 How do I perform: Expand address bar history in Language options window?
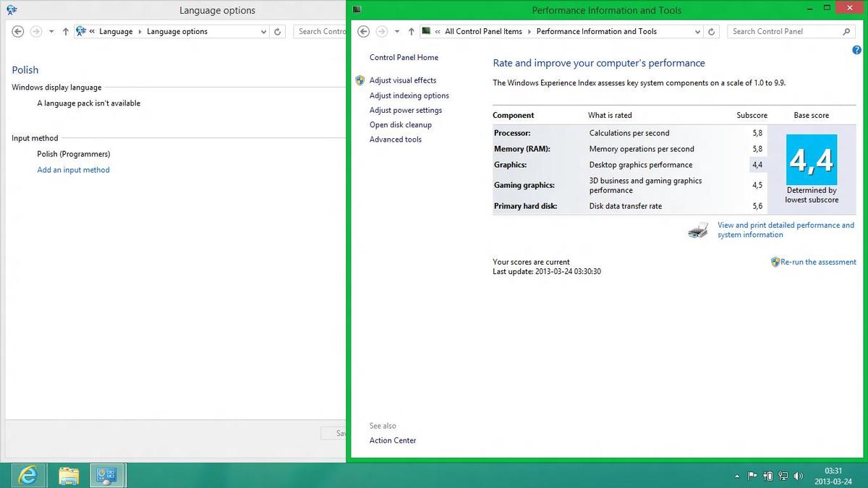click(x=263, y=32)
